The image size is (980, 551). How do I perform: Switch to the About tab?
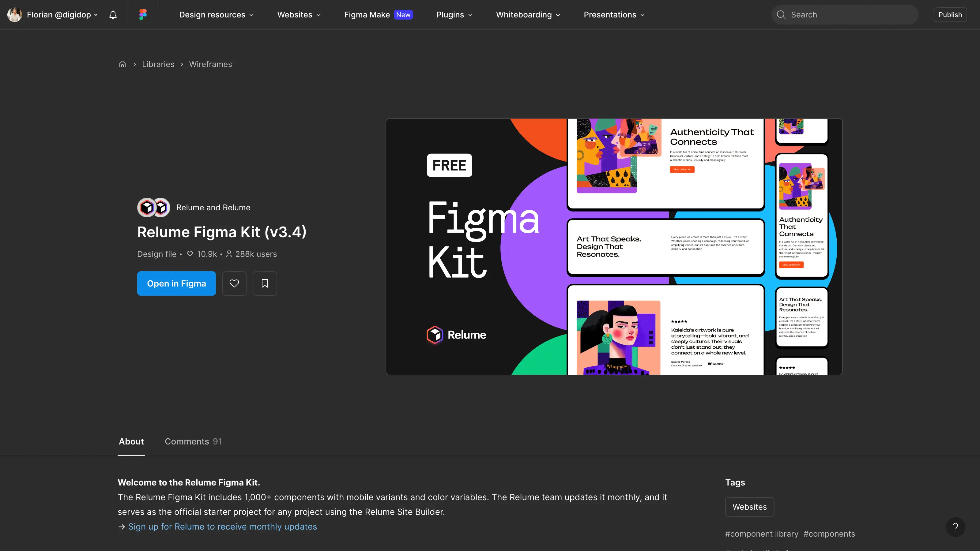point(131,441)
